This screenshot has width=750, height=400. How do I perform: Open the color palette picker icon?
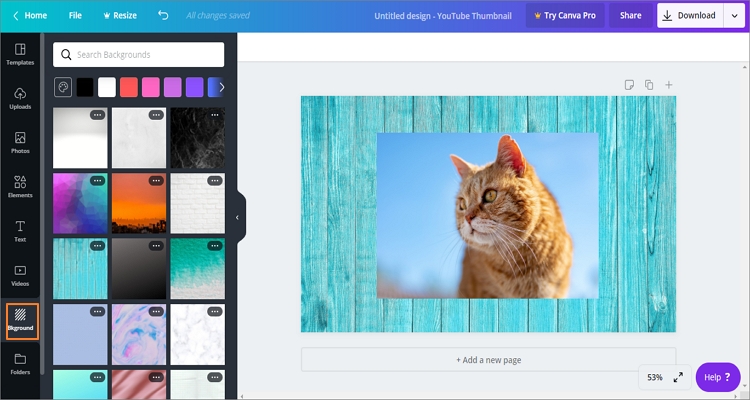[x=63, y=87]
